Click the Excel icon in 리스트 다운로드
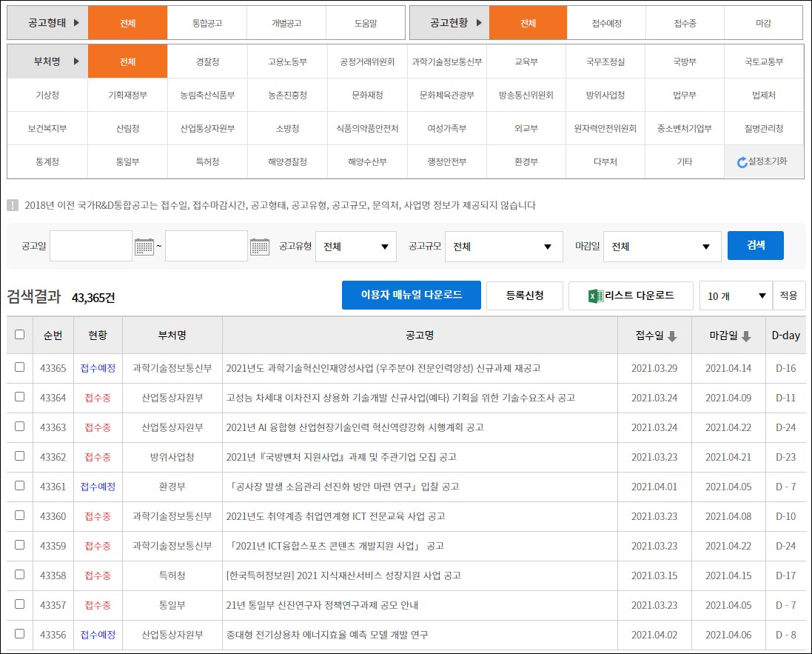The image size is (812, 654). pos(596,296)
